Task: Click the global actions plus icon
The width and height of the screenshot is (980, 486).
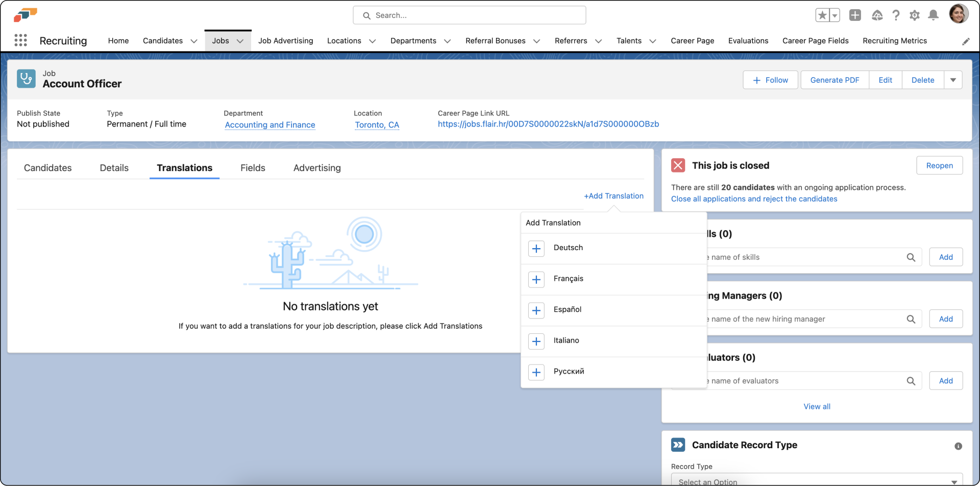Action: coord(855,15)
